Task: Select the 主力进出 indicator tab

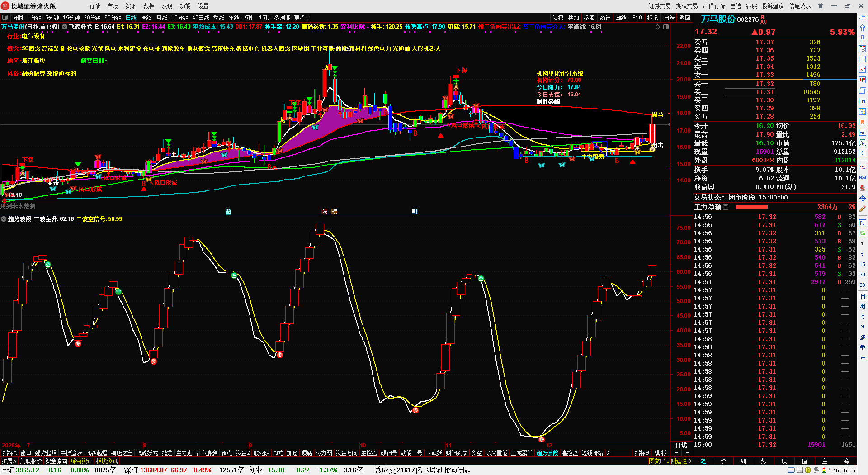Action: (187, 453)
